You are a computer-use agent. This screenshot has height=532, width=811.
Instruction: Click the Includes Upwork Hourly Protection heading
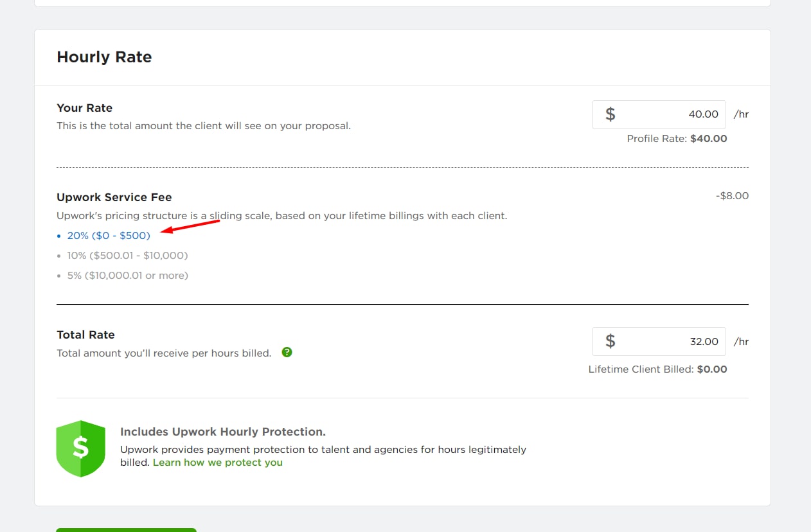click(x=223, y=432)
